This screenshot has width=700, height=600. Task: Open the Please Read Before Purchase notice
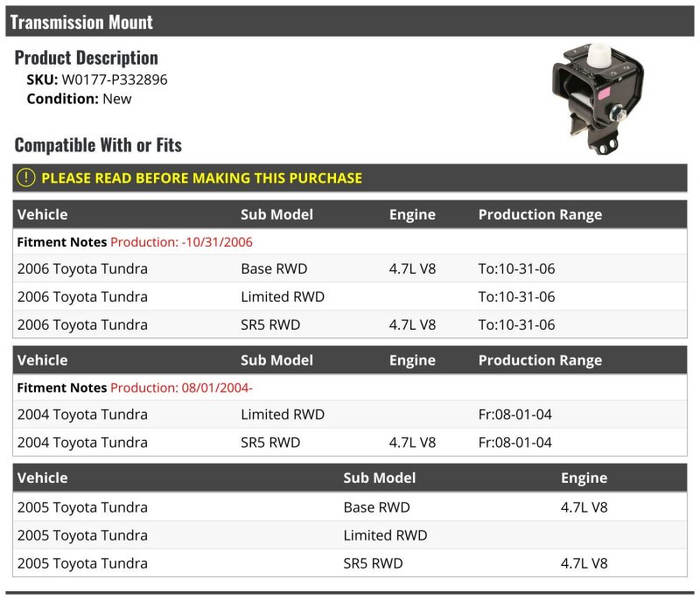point(201,178)
